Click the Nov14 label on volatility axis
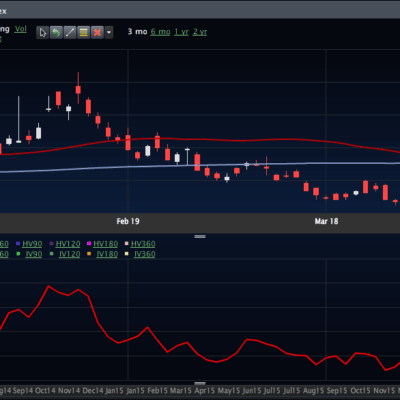Image resolution: width=400 pixels, height=400 pixels. click(x=69, y=391)
